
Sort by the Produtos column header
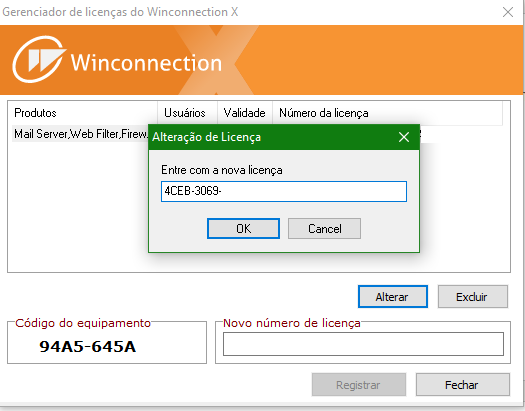coord(83,113)
